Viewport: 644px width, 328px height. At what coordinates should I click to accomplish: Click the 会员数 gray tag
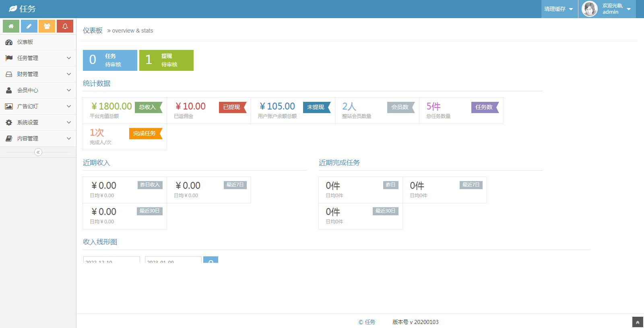click(401, 107)
